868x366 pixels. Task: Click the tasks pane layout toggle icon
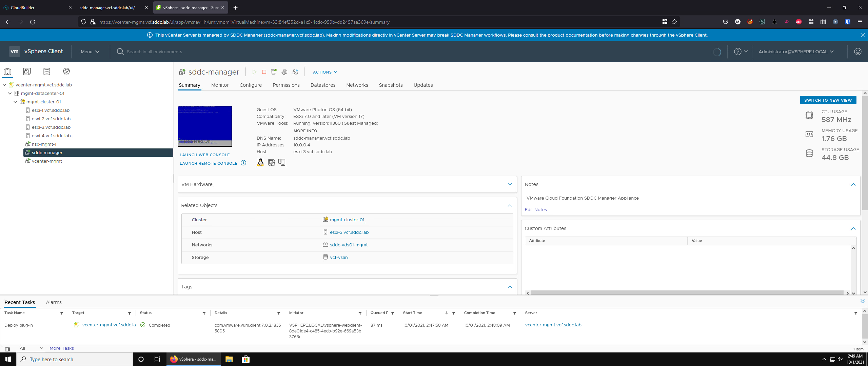(x=7, y=349)
